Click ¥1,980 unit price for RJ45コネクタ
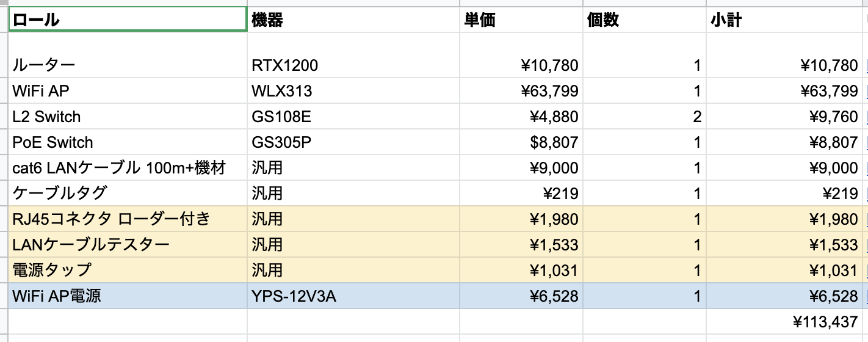Viewport: 868px width, 342px height. pyautogui.click(x=522, y=219)
